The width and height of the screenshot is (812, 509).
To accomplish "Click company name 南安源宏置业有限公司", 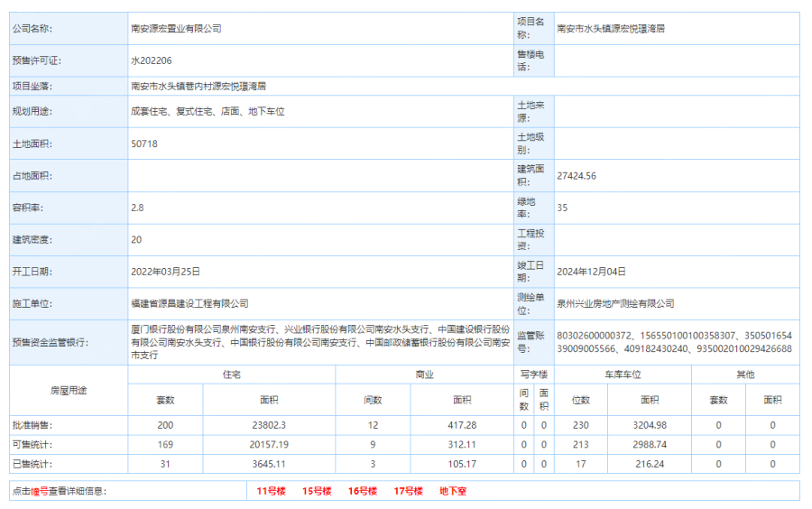I will [x=176, y=29].
